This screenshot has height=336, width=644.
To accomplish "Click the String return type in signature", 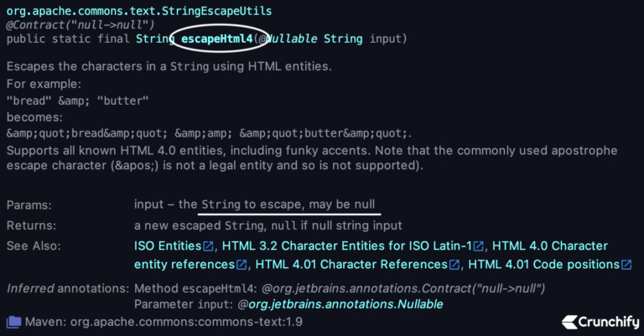I will 155,39.
